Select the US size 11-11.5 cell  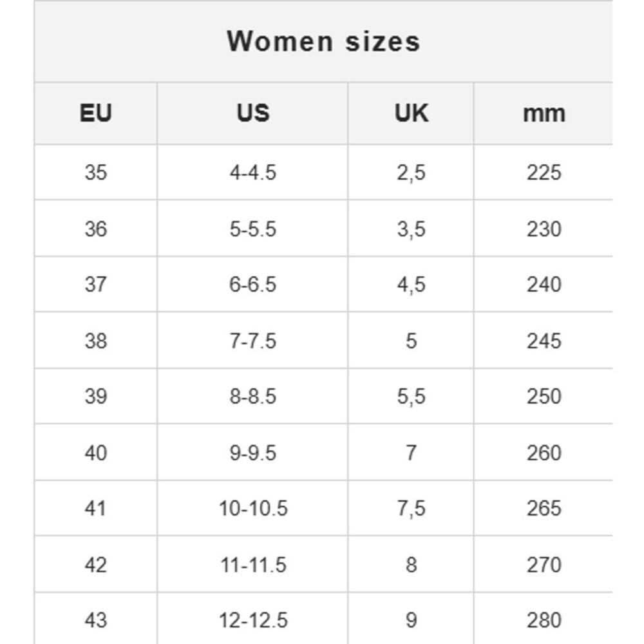click(x=252, y=565)
